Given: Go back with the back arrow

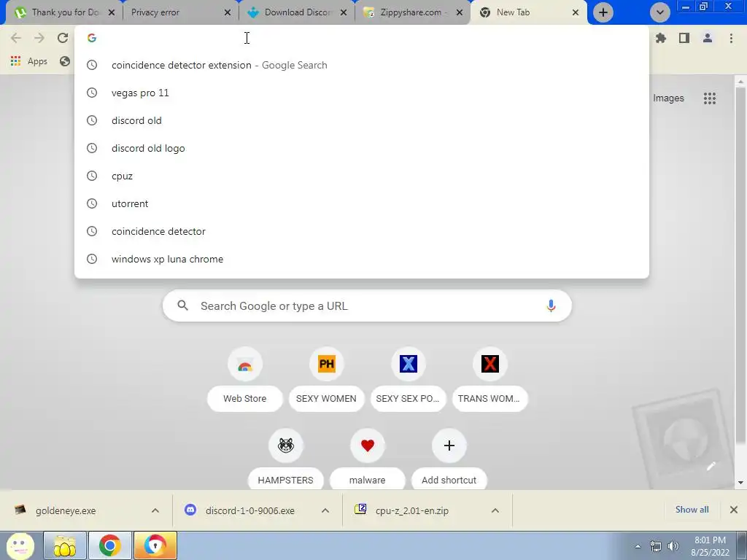Looking at the screenshot, I should coord(16,38).
